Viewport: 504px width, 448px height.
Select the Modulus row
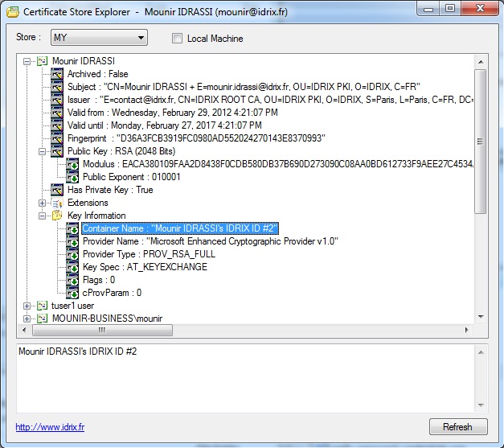(x=278, y=164)
